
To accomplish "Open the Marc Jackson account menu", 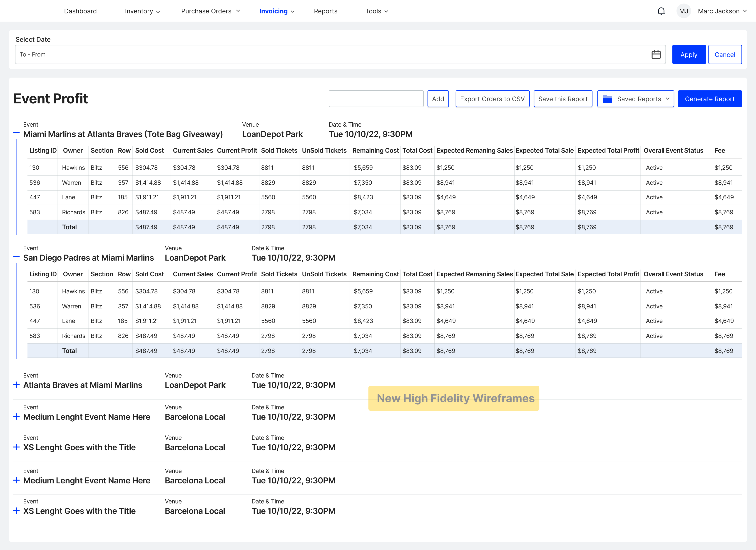I will [722, 11].
